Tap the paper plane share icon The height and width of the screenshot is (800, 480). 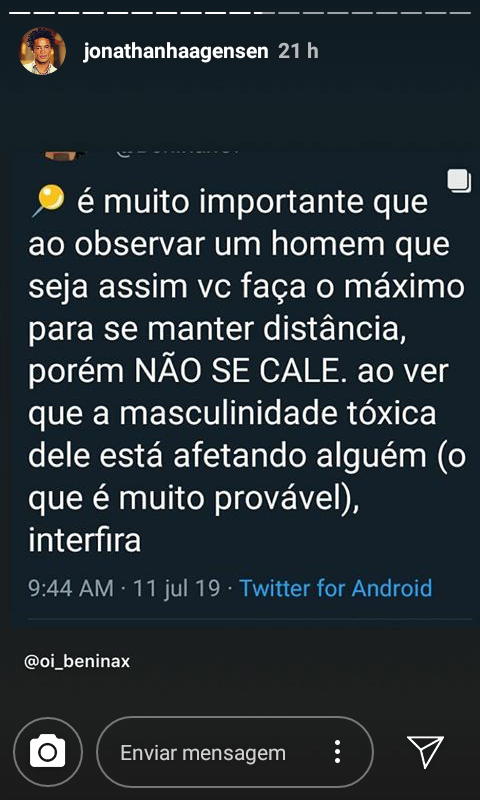click(425, 752)
